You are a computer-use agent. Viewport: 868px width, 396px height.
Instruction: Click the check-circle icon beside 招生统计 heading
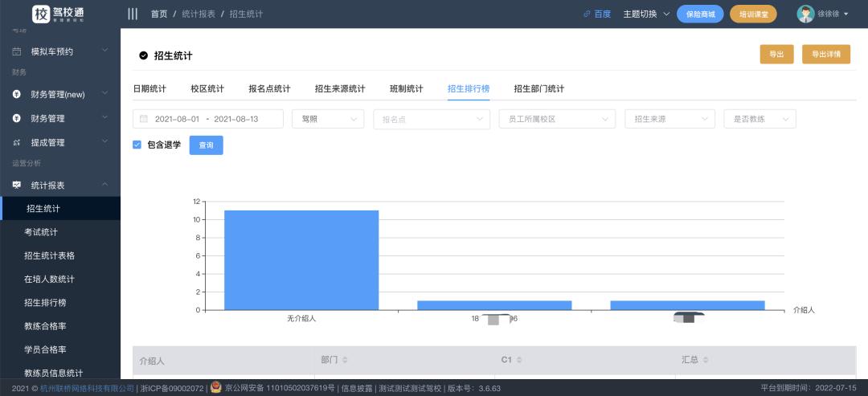click(143, 55)
